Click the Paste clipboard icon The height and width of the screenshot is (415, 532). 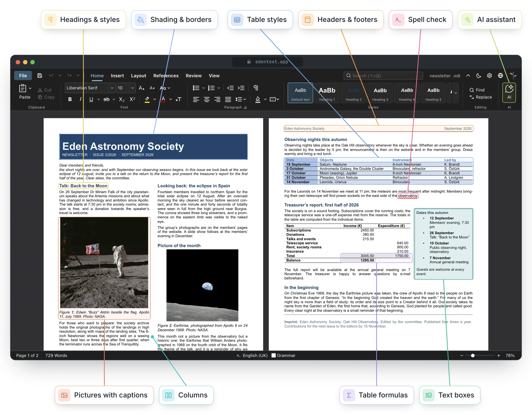[23, 88]
